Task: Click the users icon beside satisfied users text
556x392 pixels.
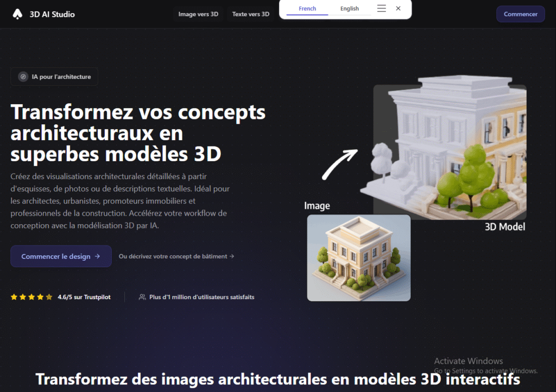Action: (142, 297)
